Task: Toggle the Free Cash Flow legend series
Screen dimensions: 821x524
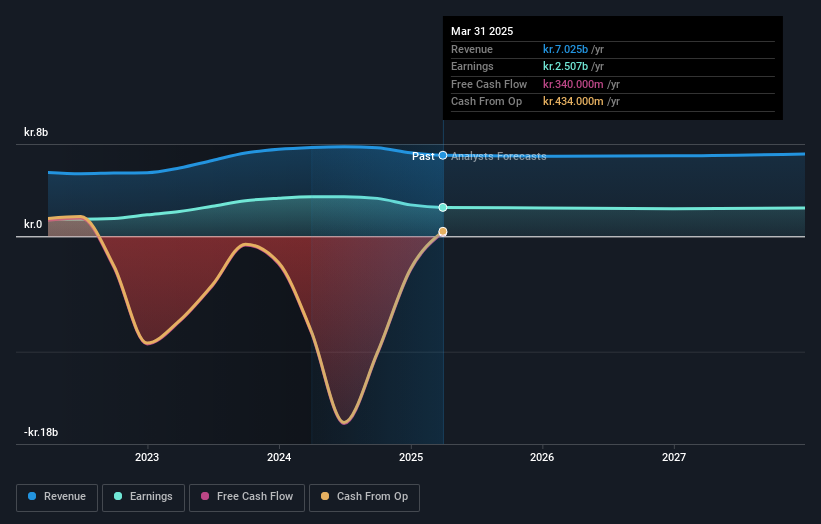Action: point(247,497)
